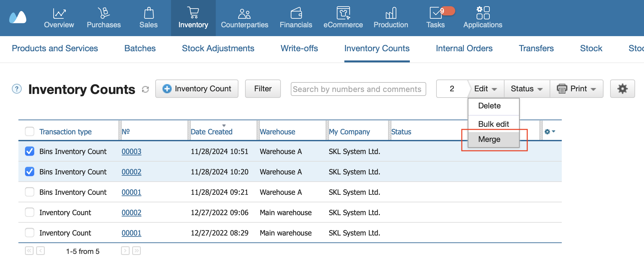
Task: Open the Edit dropdown
Action: [x=485, y=89]
